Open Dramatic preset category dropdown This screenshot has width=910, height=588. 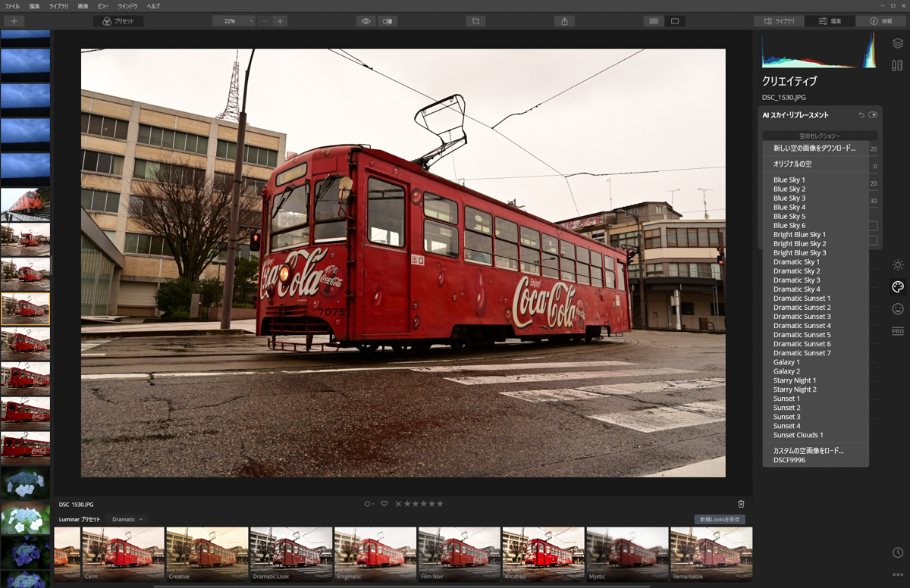click(x=127, y=519)
